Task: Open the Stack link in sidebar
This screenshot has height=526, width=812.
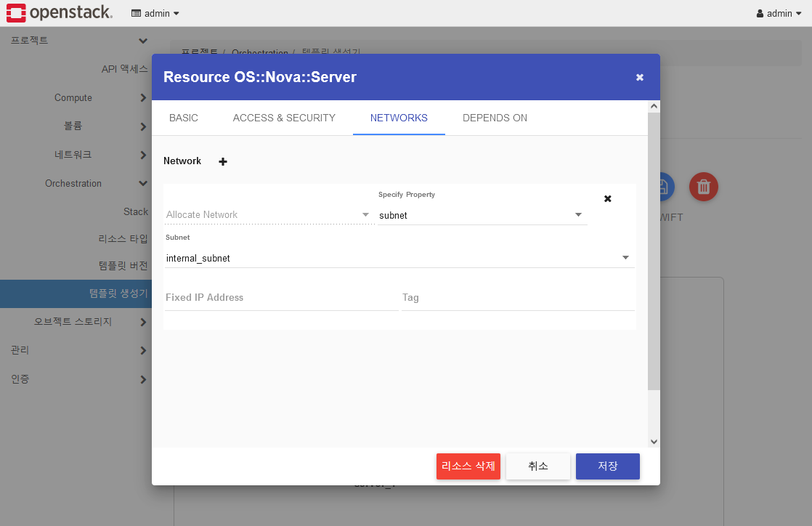Action: 136,211
